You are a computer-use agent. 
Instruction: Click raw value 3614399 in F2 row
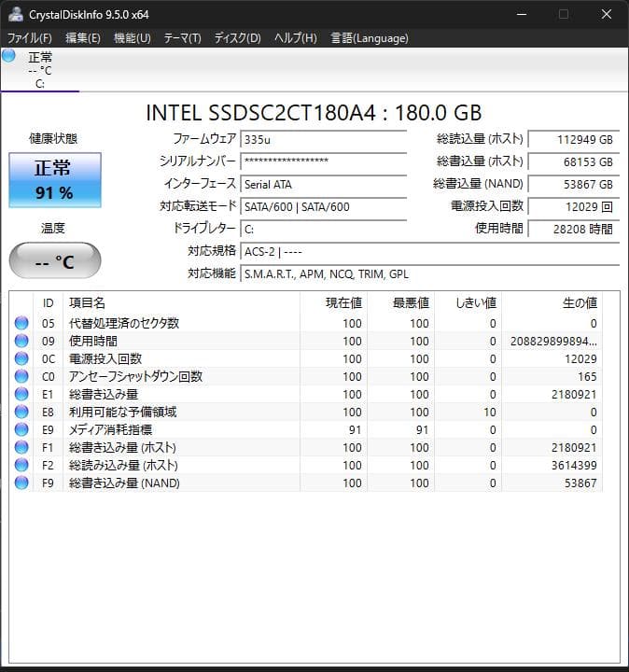pyautogui.click(x=574, y=466)
